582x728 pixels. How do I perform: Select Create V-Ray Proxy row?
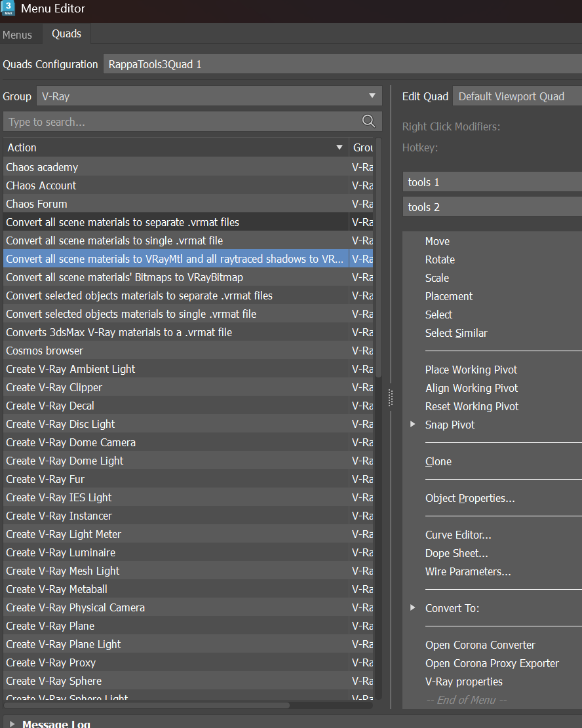(188, 662)
